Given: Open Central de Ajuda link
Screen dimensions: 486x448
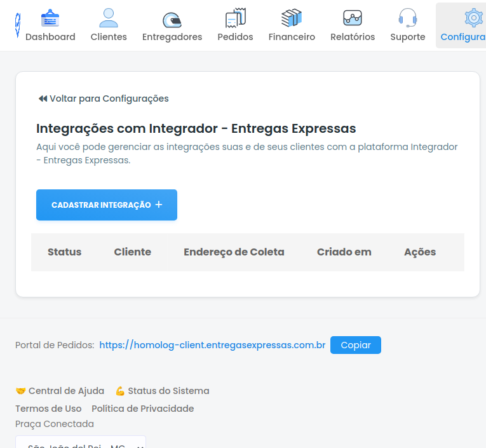Looking at the screenshot, I should (60, 391).
